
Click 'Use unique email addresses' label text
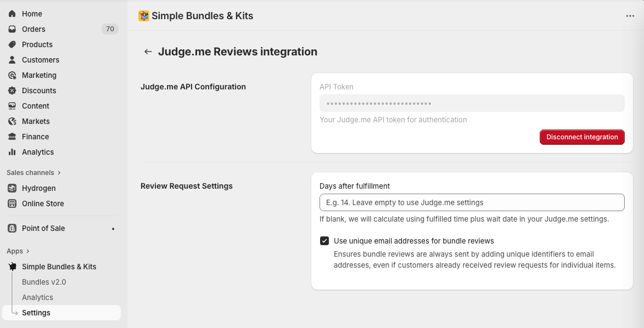(x=413, y=241)
